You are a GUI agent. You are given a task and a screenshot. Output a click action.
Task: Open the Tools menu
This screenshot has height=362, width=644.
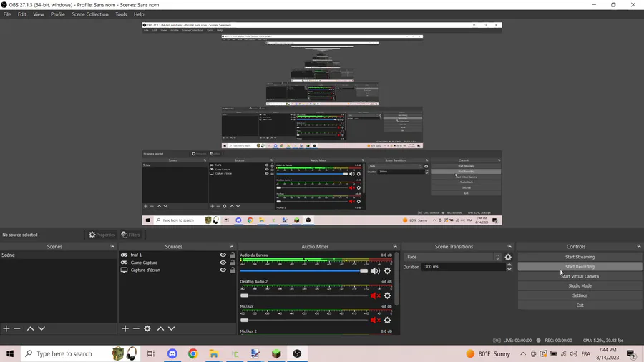[121, 14]
